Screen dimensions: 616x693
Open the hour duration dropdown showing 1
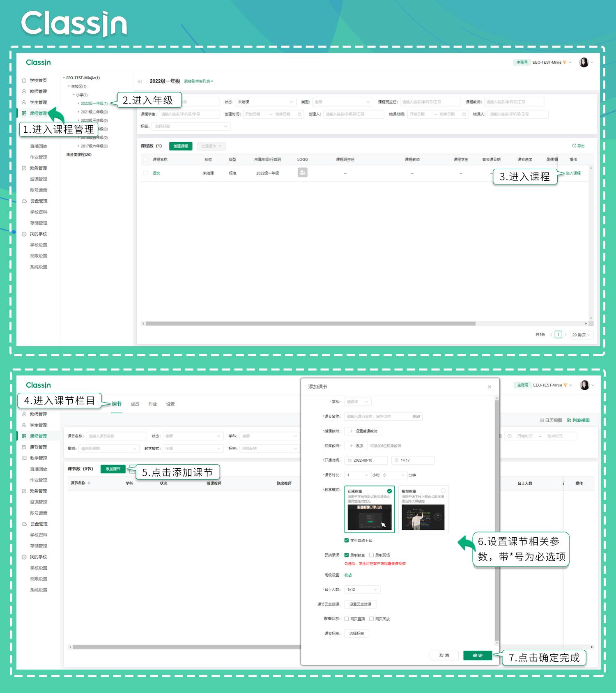tap(358, 475)
